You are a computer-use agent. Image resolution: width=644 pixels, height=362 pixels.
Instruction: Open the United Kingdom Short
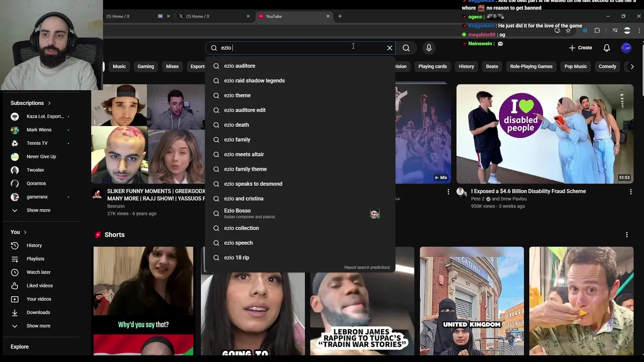click(471, 301)
